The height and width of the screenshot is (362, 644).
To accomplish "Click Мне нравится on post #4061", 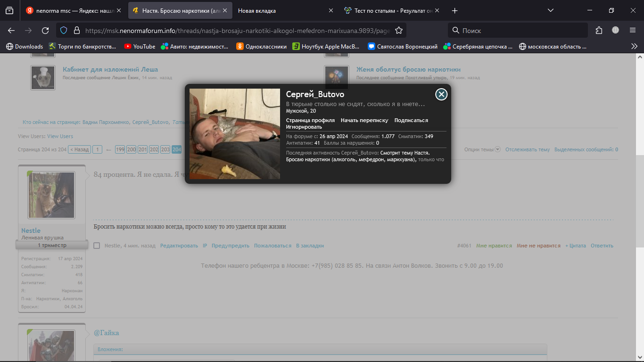I will 494,246.
